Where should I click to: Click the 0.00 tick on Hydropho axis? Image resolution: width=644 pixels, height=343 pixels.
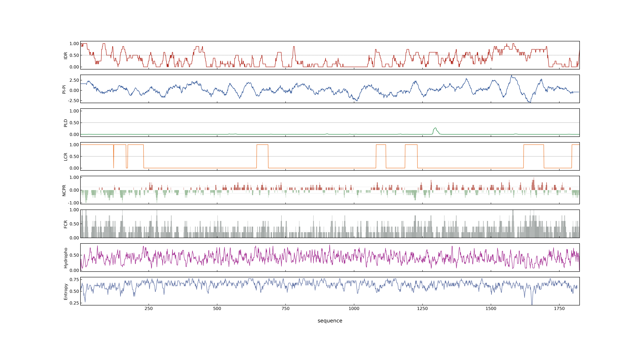click(x=74, y=270)
